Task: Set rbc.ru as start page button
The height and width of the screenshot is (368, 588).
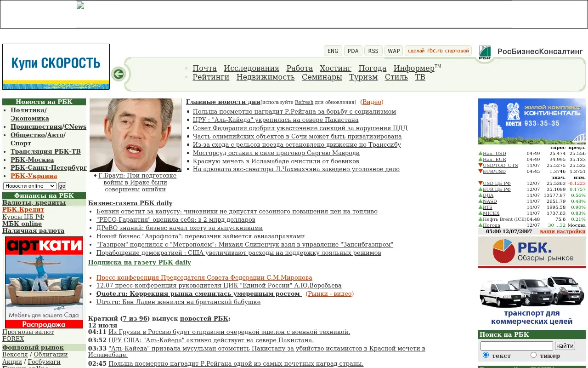Action: click(438, 51)
